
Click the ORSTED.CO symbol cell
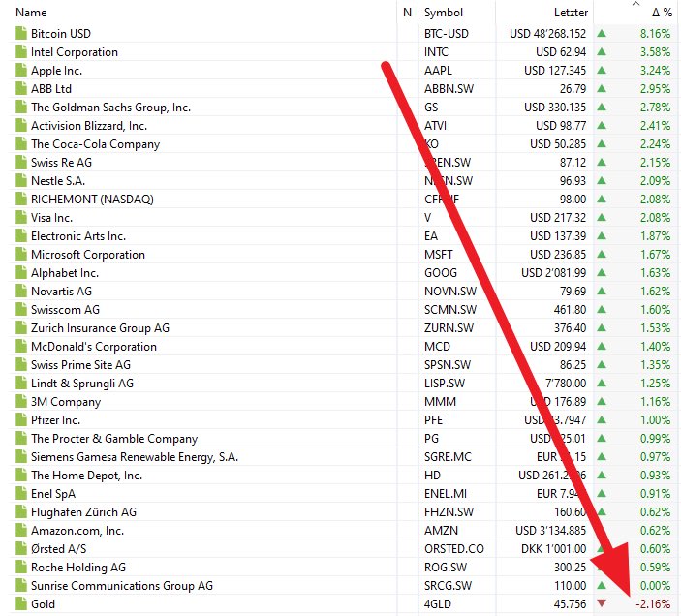point(454,549)
